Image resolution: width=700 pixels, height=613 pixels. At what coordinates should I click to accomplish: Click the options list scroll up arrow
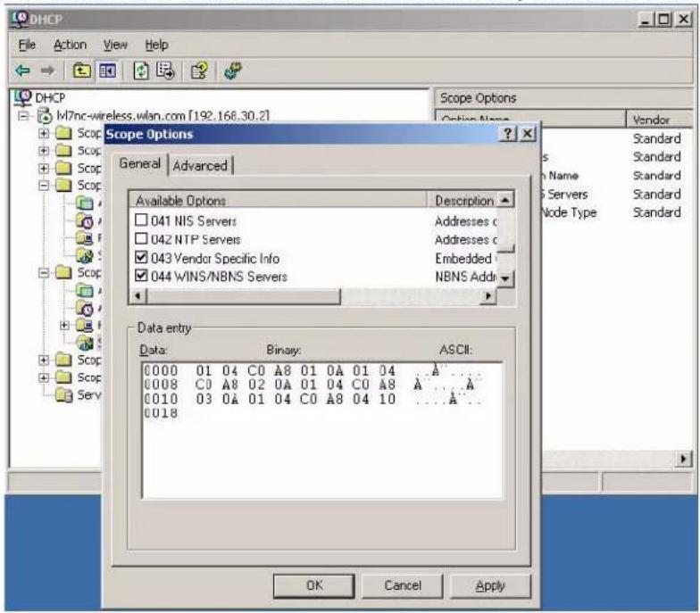(x=505, y=200)
